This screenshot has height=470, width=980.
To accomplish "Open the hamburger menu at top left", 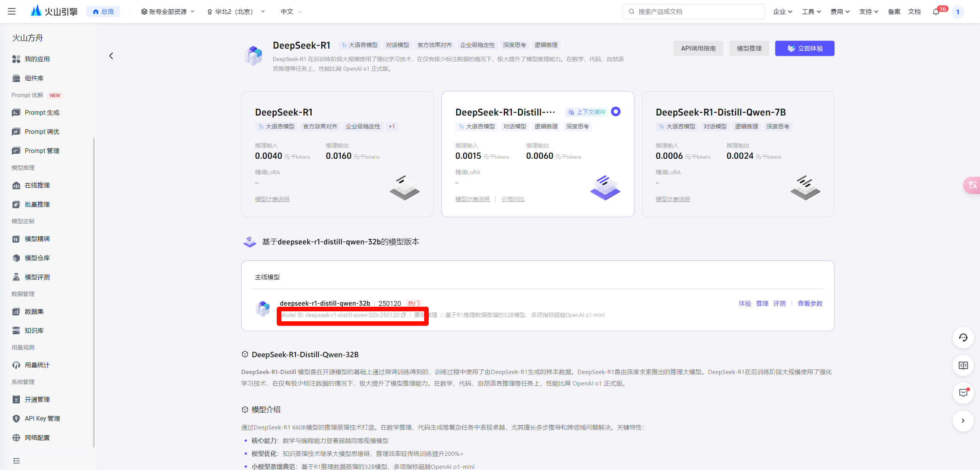I will 12,11.
